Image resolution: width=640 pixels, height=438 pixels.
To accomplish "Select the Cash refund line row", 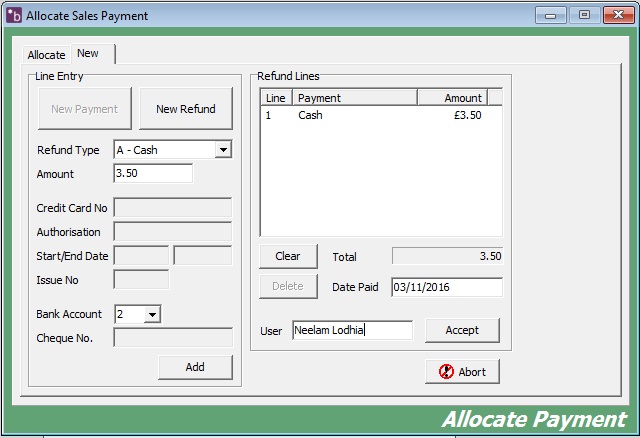I will (x=381, y=115).
